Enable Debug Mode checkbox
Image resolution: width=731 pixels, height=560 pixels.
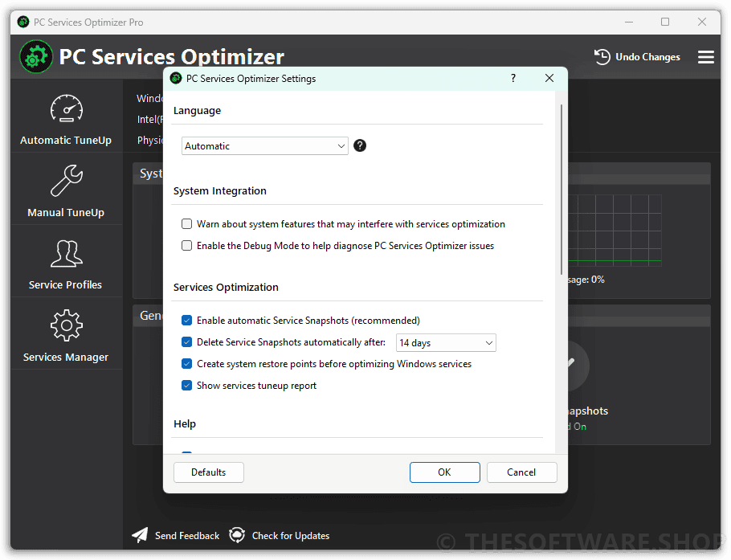[186, 246]
